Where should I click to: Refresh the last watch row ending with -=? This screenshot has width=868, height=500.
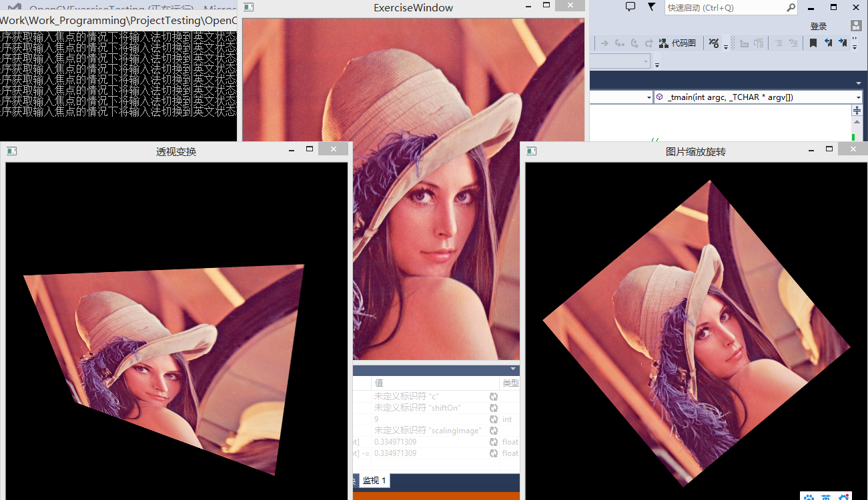[494, 453]
